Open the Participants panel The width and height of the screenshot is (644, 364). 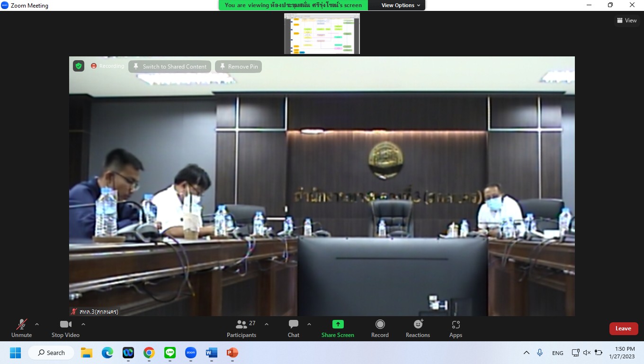(x=241, y=328)
